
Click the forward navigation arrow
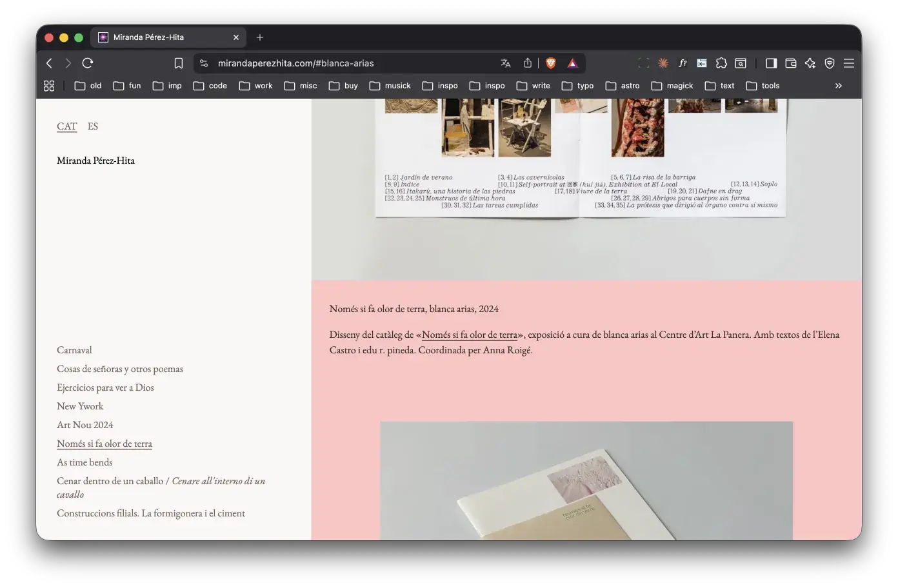point(68,63)
